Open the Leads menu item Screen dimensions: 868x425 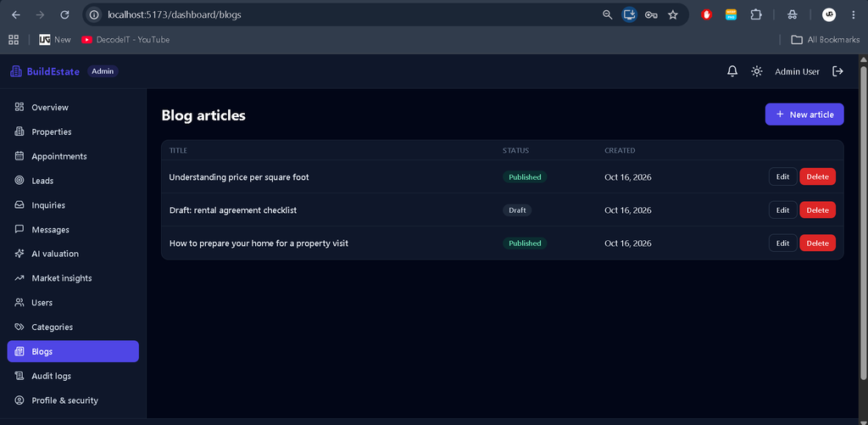click(x=73, y=180)
